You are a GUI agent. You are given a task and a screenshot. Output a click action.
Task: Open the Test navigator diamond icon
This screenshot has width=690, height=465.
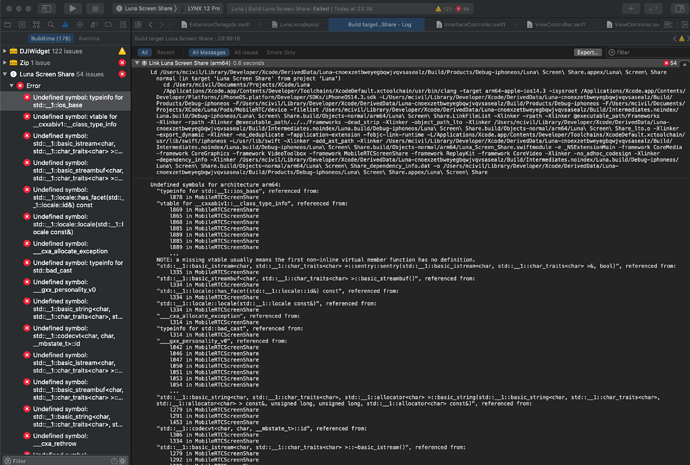[x=80, y=25]
